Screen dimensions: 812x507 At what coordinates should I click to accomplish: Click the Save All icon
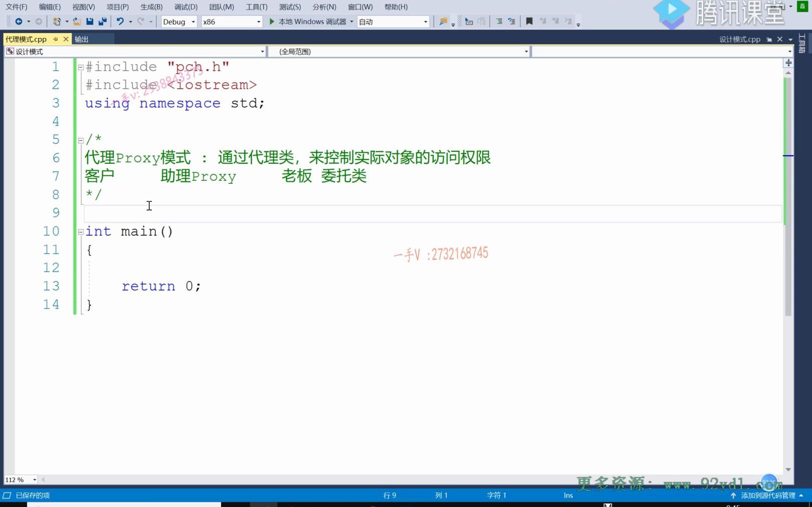(103, 22)
